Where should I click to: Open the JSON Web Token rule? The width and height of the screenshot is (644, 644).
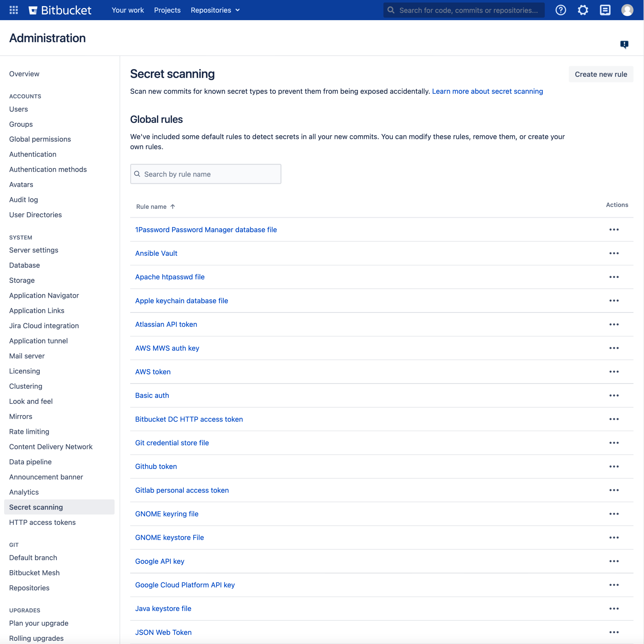coord(163,632)
